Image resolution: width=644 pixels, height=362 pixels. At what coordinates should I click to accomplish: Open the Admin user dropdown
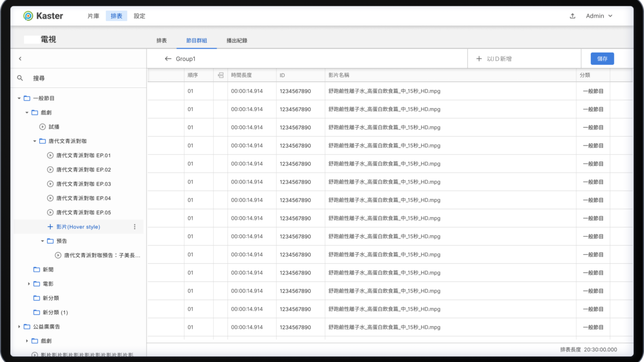coord(599,16)
